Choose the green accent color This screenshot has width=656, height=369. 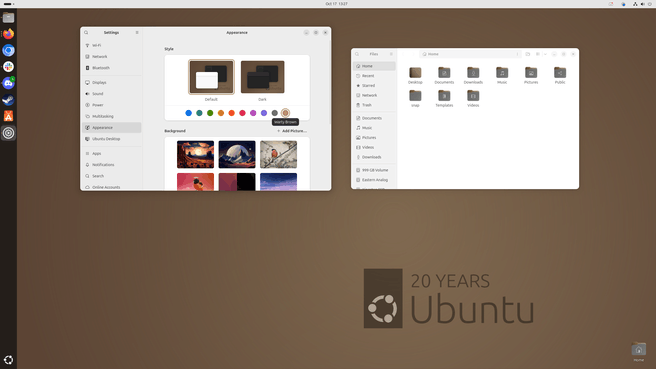coord(210,113)
